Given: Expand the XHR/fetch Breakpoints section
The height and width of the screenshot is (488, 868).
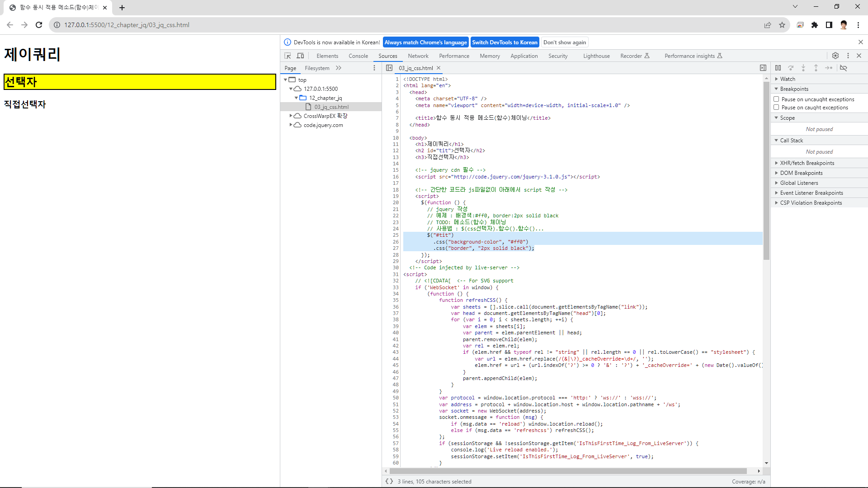Looking at the screenshot, I should coord(807,163).
